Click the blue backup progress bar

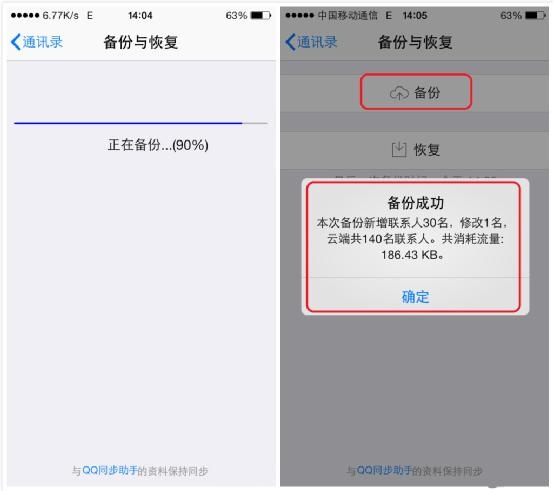128,123
